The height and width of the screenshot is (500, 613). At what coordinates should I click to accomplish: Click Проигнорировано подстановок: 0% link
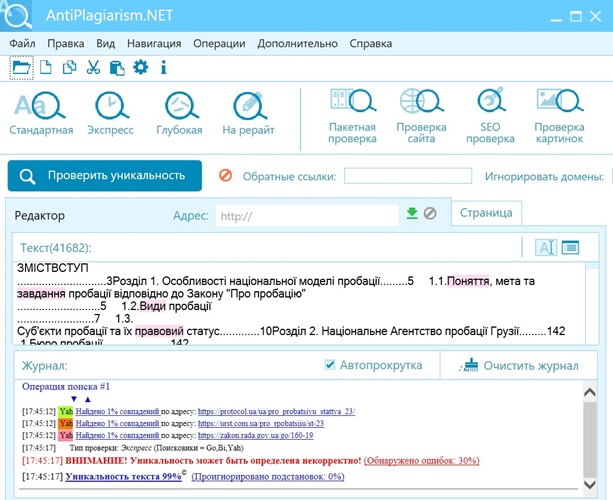click(x=268, y=477)
